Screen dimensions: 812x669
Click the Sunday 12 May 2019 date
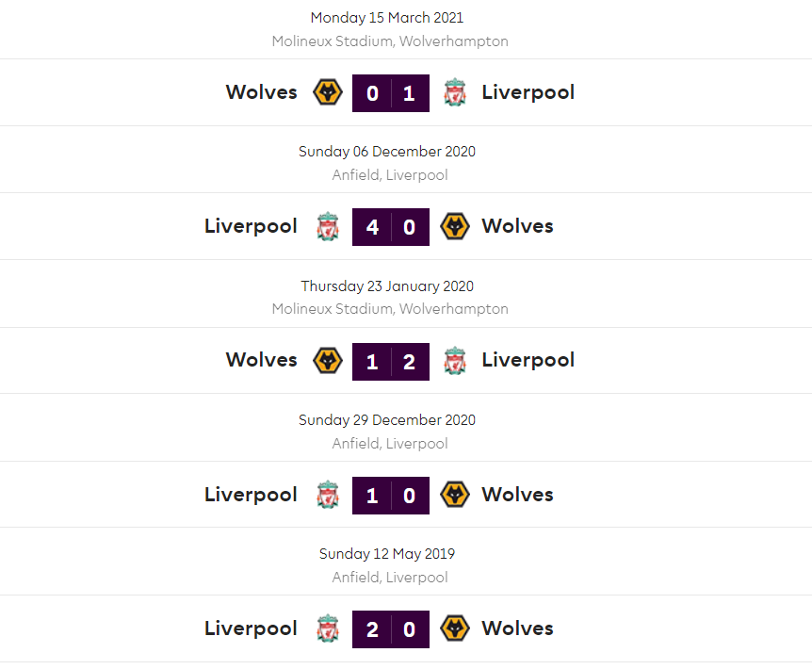pyautogui.click(x=387, y=554)
